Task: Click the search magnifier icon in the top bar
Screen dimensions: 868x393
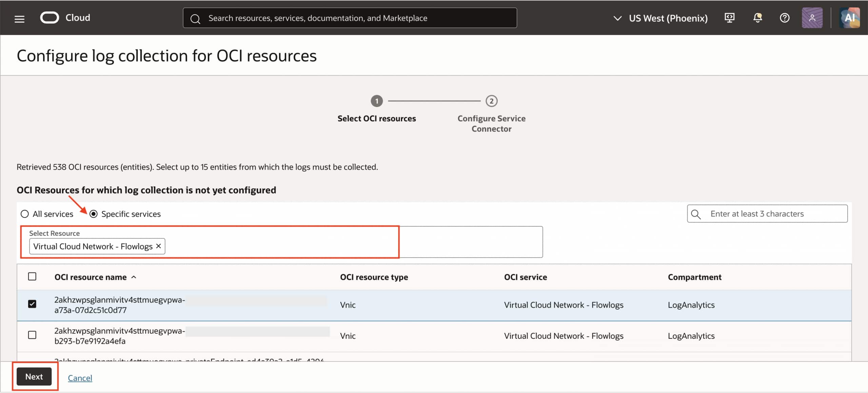Action: click(x=195, y=19)
